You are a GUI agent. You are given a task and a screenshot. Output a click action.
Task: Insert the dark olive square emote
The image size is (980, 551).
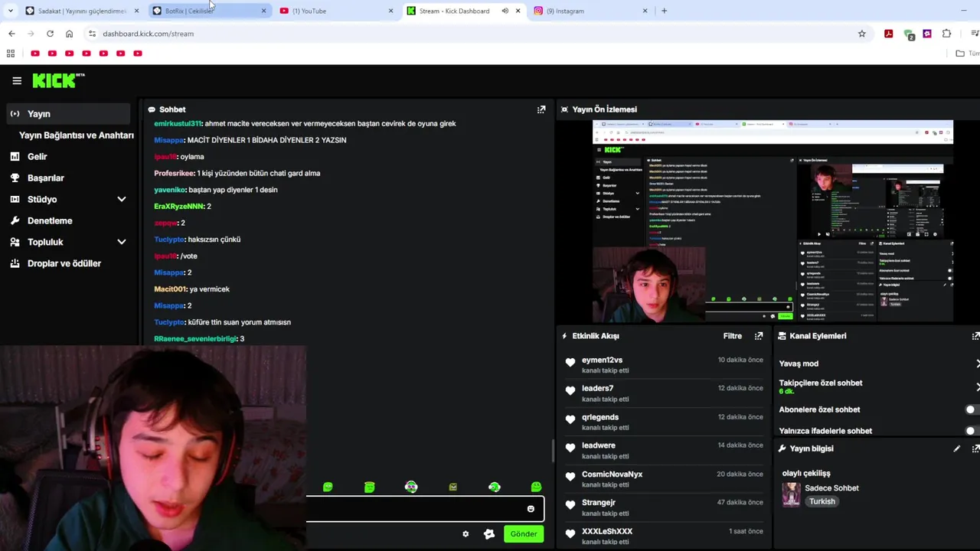(x=453, y=487)
